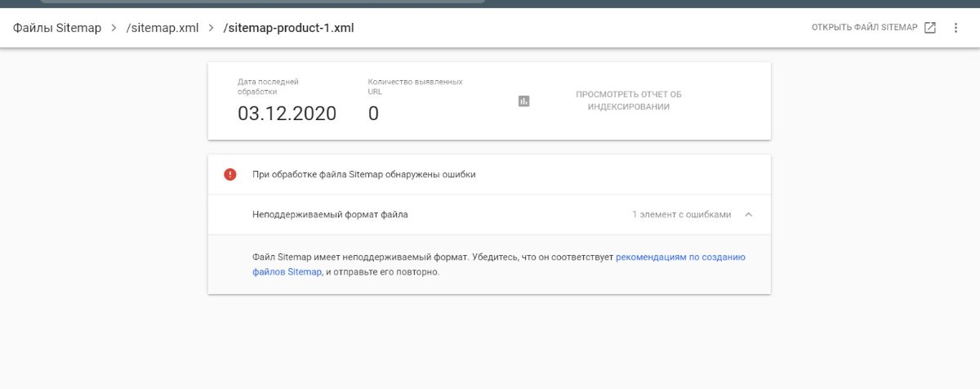Go to Файлы Sitemap breadcrumb
The height and width of the screenshot is (389, 980).
click(57, 28)
